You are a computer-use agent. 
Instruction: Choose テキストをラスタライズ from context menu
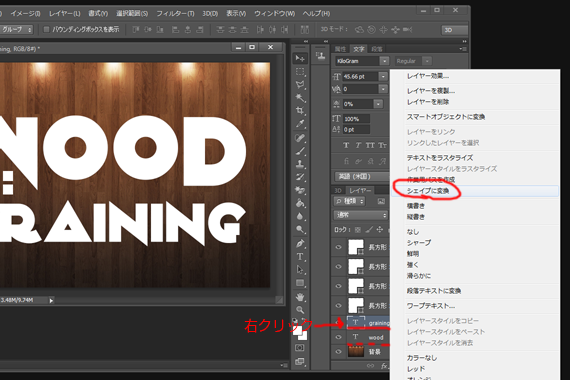tap(475, 158)
